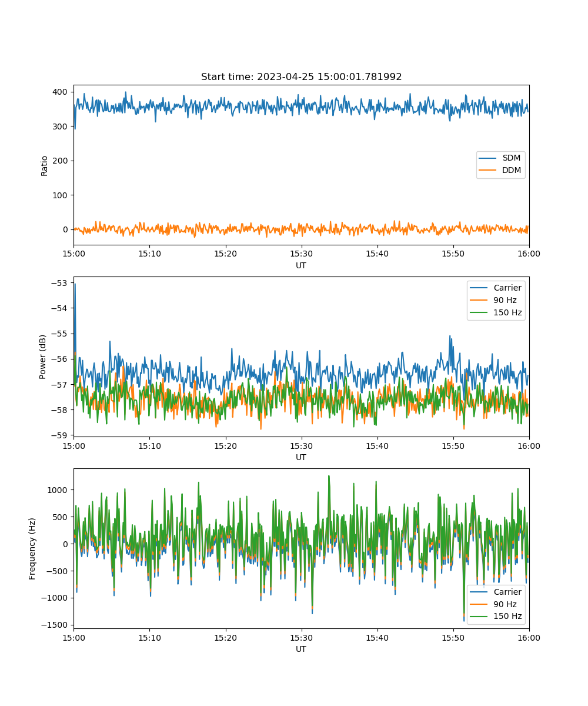
Task: Click the 15:10 tick under the Power plot
Action: (x=149, y=445)
